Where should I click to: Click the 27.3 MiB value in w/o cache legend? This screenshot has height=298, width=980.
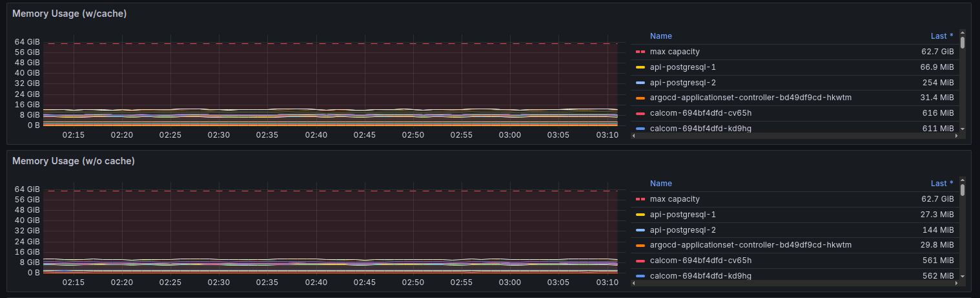937,215
